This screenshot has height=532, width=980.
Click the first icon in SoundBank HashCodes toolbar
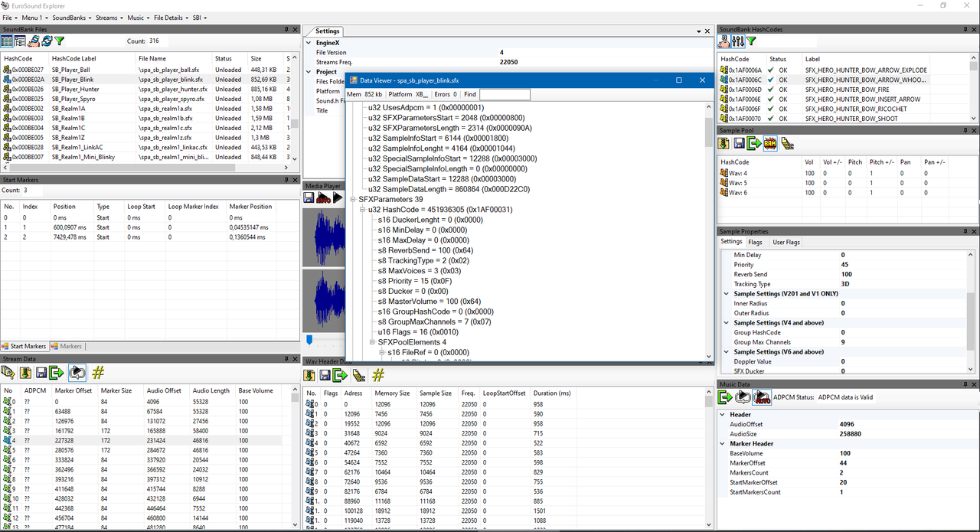[724, 41]
